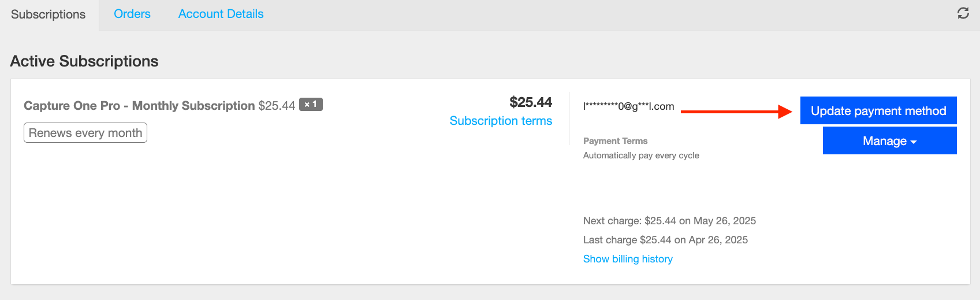Click the Next charge May 26, 2025 line

(669, 221)
